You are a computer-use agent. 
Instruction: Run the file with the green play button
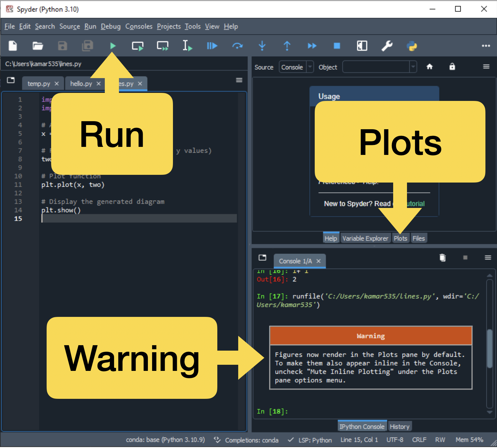click(x=113, y=46)
